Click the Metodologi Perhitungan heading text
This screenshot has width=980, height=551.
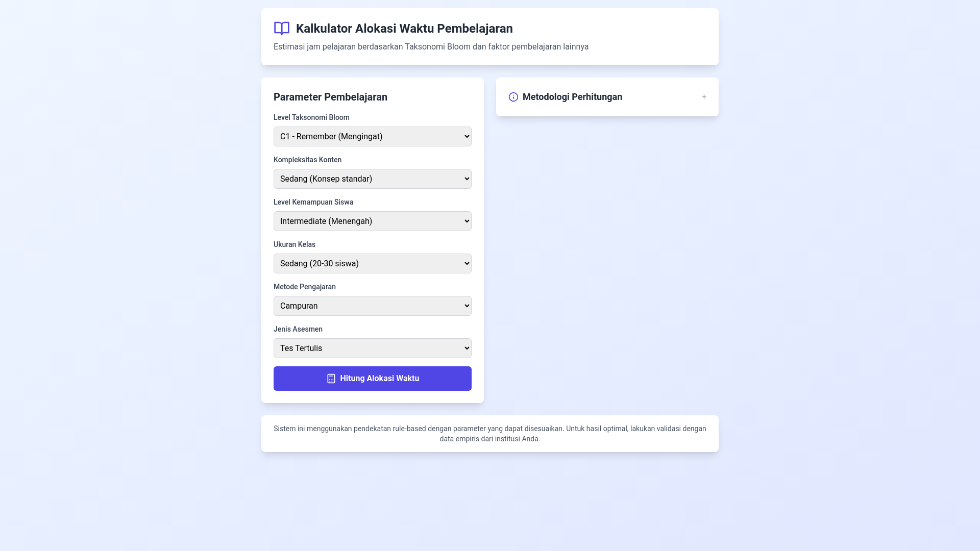(572, 97)
